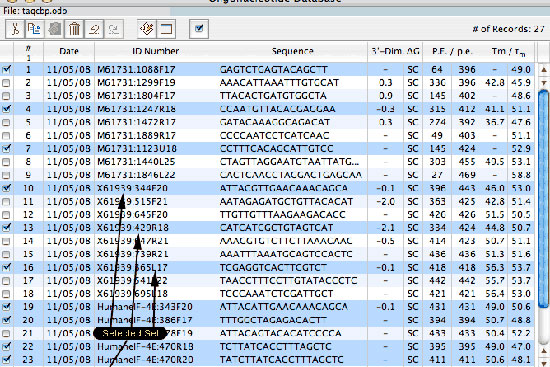Select sequence AATAGAGATGCTGTTACACAT
The image size is (550, 367).
[x=286, y=202]
